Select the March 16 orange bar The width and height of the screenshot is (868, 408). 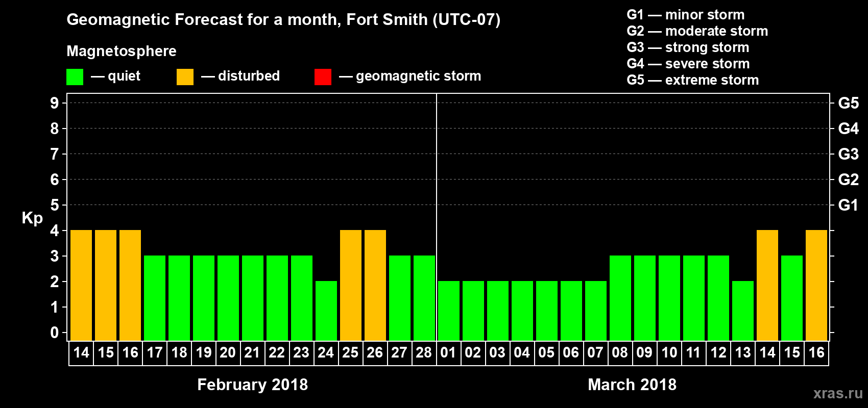point(816,286)
